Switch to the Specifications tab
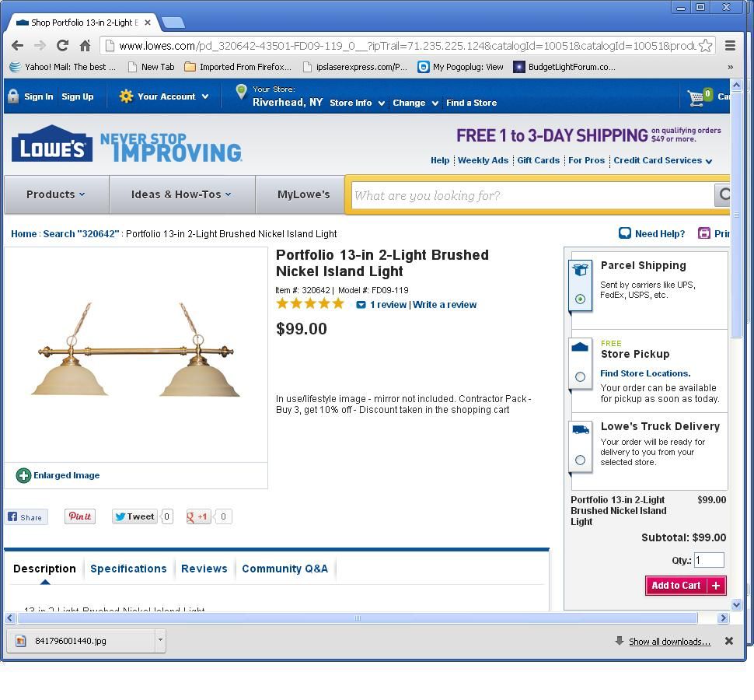Viewport: 754px width, 700px height. pyautogui.click(x=128, y=569)
